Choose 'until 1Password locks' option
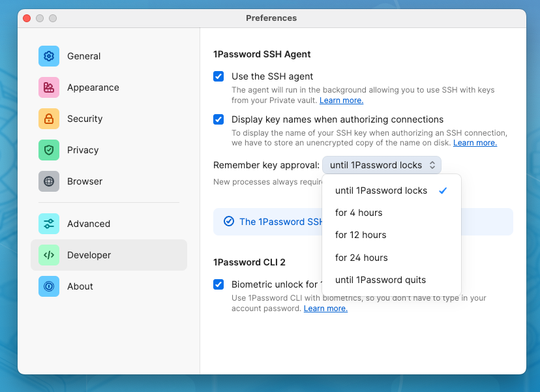The width and height of the screenshot is (540, 392). click(391, 190)
